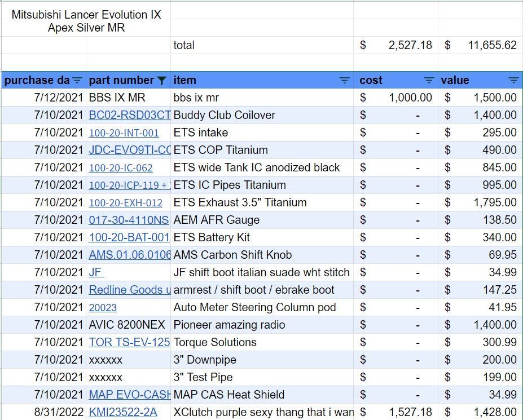The width and height of the screenshot is (523, 420).
Task: Select the total value cell 11,655.62
Action: point(480,45)
